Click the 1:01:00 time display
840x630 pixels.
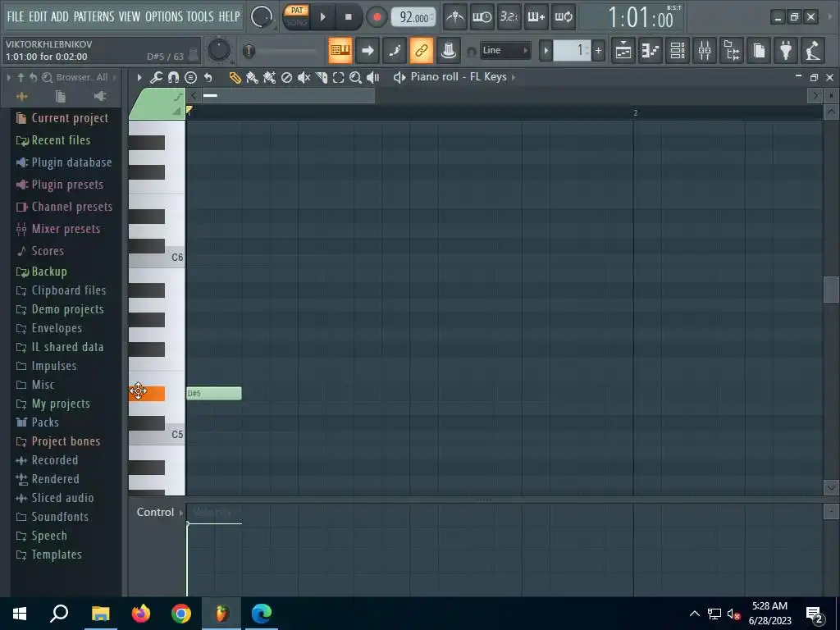(x=640, y=18)
